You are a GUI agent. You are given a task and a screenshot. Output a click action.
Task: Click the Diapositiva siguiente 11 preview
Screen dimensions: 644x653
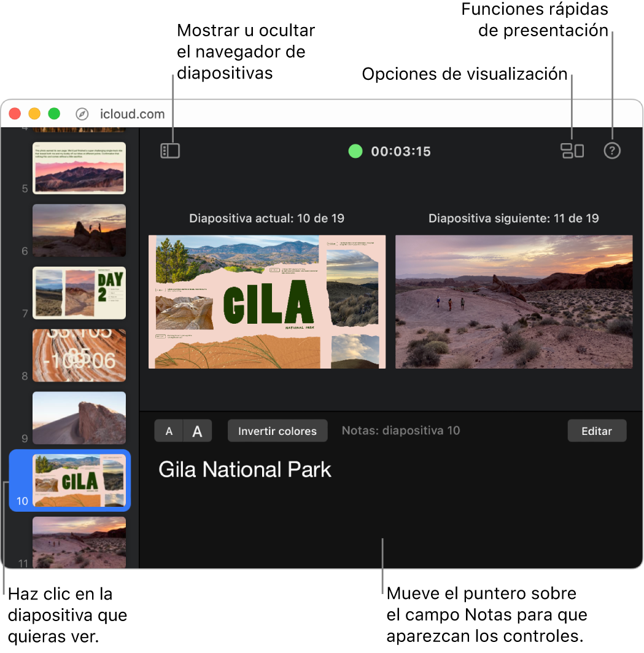click(514, 302)
